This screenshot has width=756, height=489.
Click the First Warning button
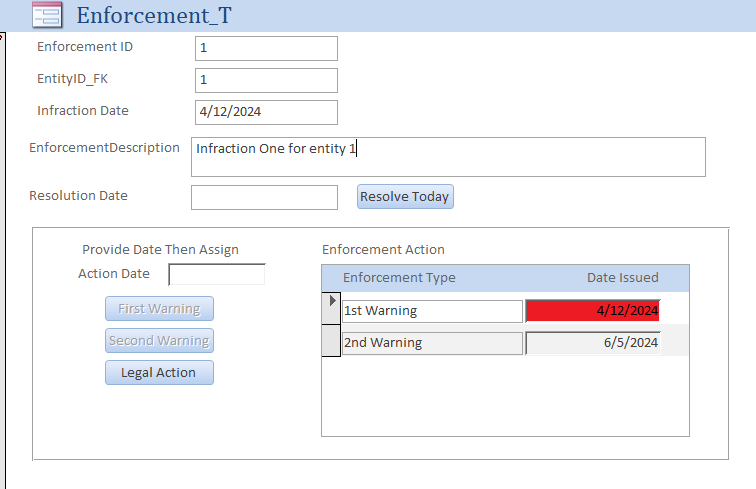coord(159,309)
